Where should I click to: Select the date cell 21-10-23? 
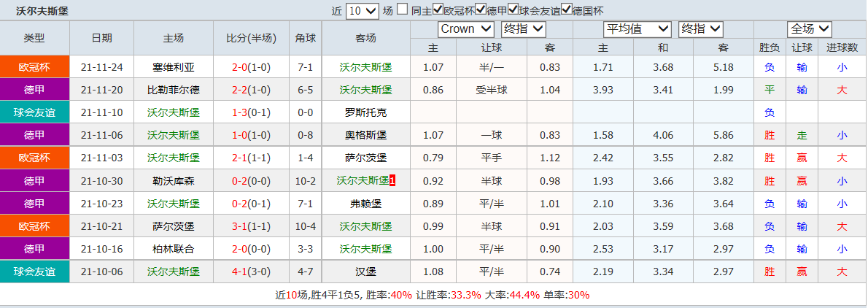[102, 204]
